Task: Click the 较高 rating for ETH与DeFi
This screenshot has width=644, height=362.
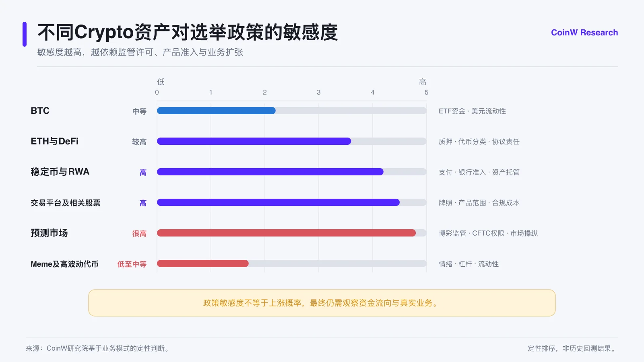Action: pos(139,142)
